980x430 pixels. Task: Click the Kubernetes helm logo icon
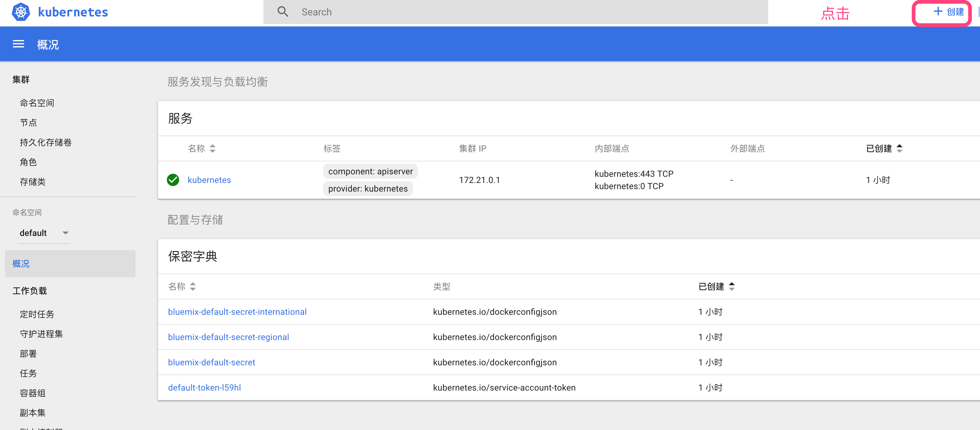pos(21,12)
